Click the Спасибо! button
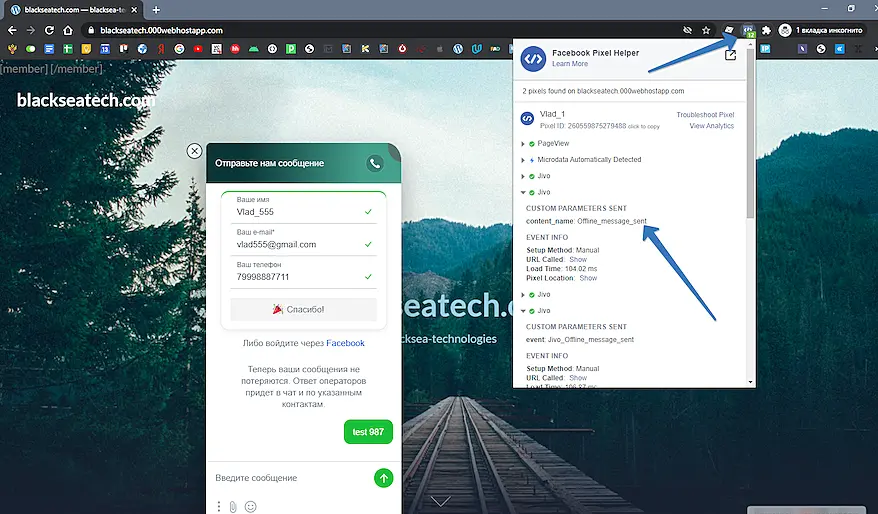Viewport: 878px width, 514px height. coord(303,310)
